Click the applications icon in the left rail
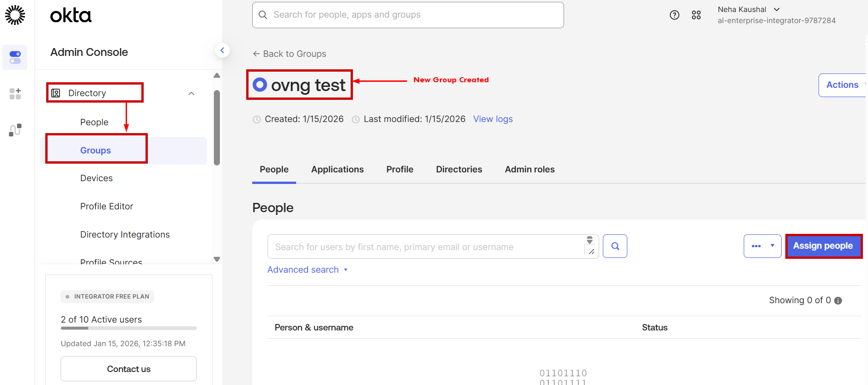 tap(15, 94)
